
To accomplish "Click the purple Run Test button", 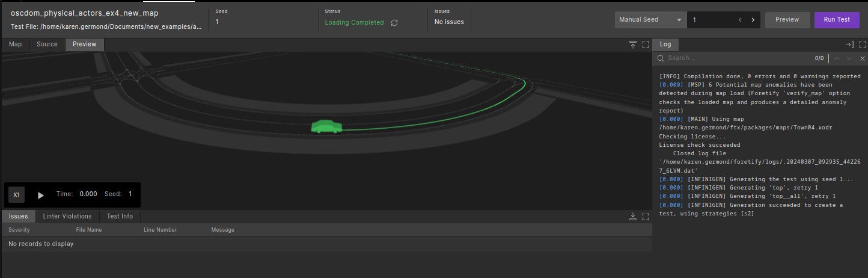I will 837,20.
